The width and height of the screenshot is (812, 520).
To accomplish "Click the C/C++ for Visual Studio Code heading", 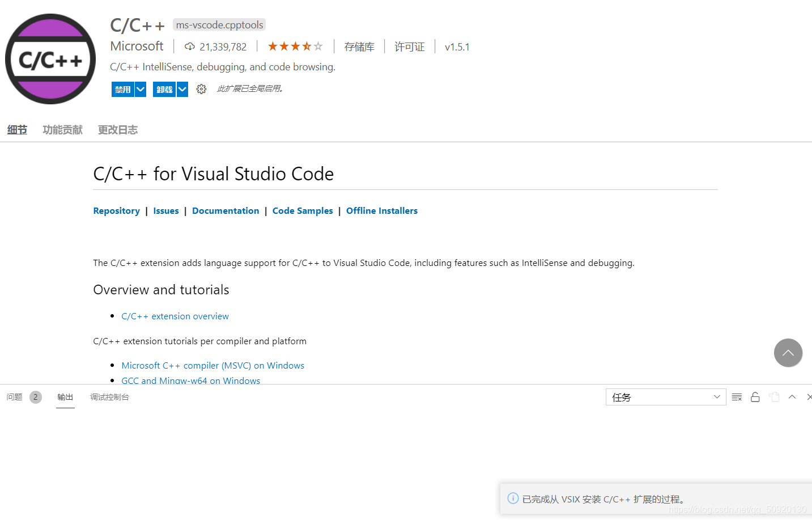I will coord(214,174).
